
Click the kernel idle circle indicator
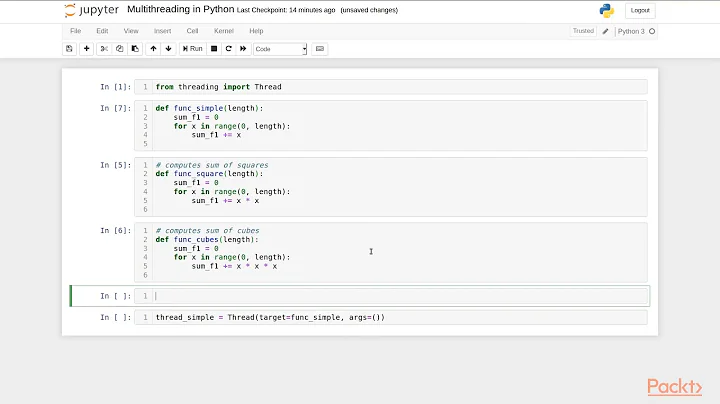click(x=652, y=31)
